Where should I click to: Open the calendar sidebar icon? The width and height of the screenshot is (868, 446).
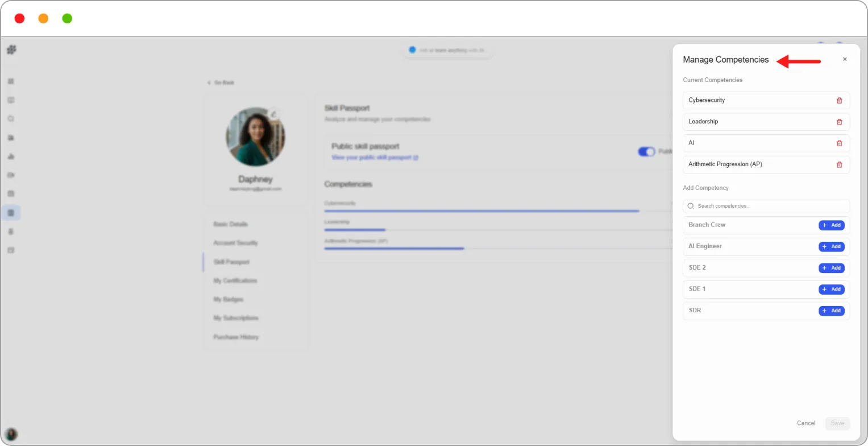[x=11, y=193]
